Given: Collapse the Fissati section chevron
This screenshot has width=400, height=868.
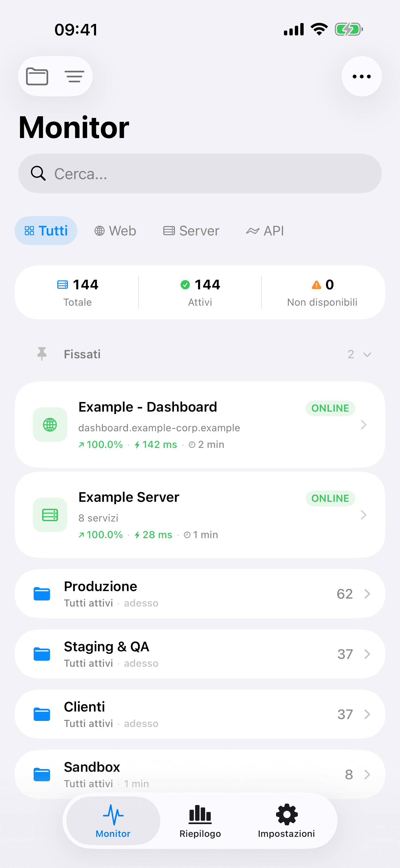Looking at the screenshot, I should pos(367,354).
